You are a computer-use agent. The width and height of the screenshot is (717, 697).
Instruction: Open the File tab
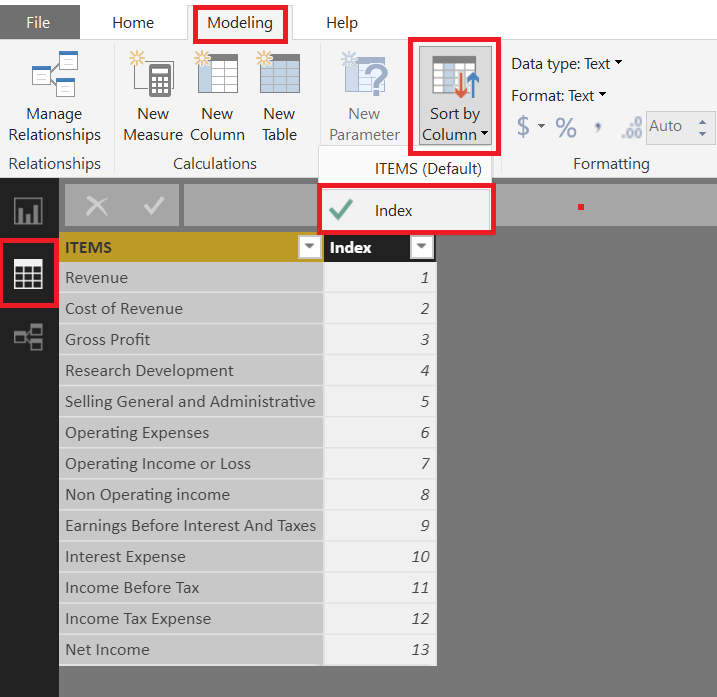point(38,22)
